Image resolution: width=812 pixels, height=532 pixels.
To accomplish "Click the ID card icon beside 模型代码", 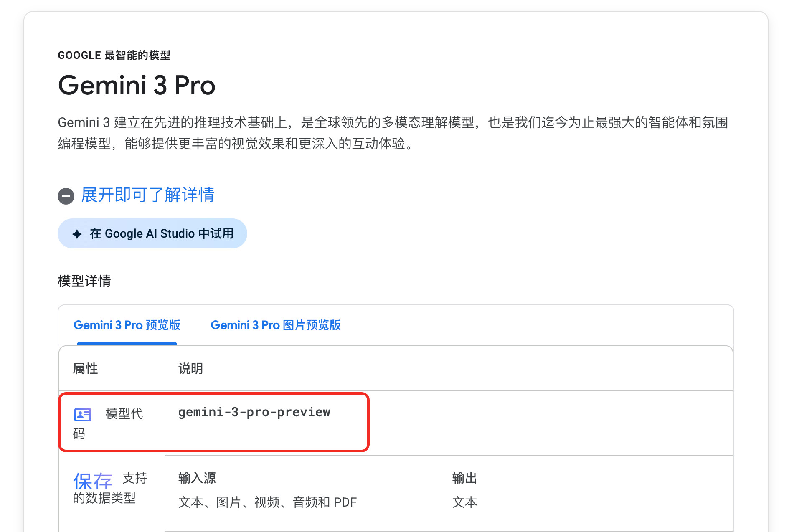I will 83,414.
